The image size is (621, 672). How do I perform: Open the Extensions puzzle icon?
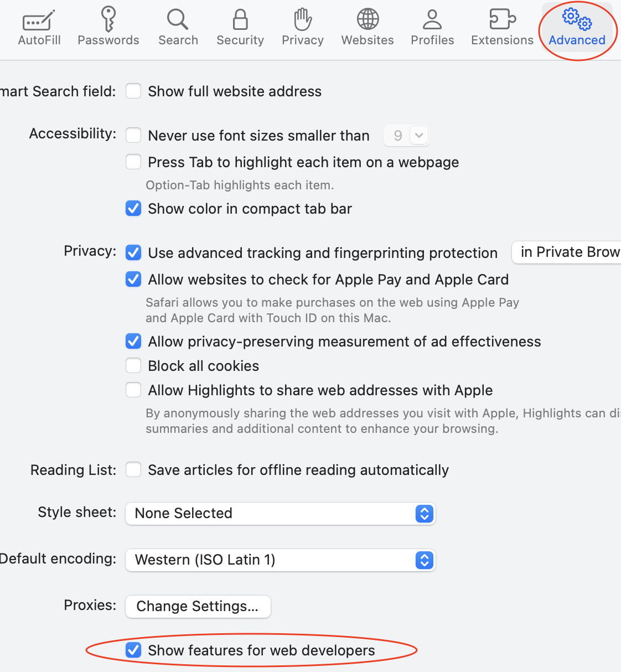click(x=503, y=19)
